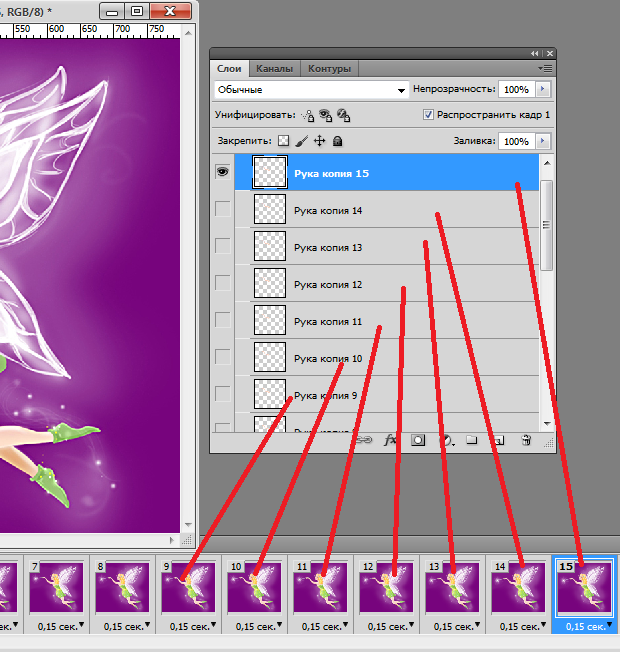Click the Add layer mask icon
The image size is (620, 652).
[x=418, y=440]
